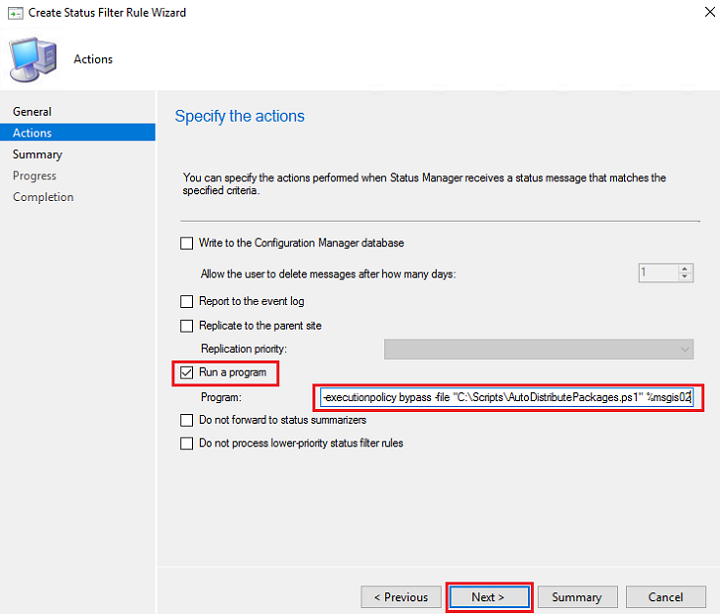This screenshot has width=720, height=614.
Task: Jump to the Summary step in sidebar
Action: 37,155
